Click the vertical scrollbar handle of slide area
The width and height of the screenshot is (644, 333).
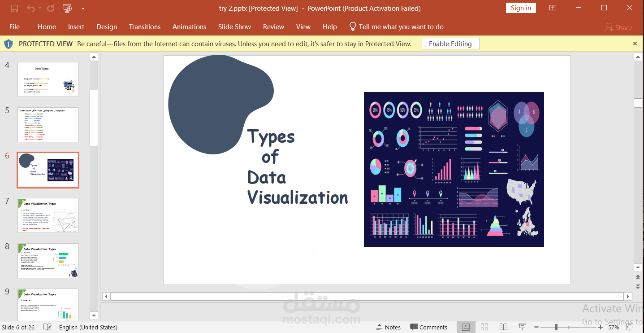638,103
